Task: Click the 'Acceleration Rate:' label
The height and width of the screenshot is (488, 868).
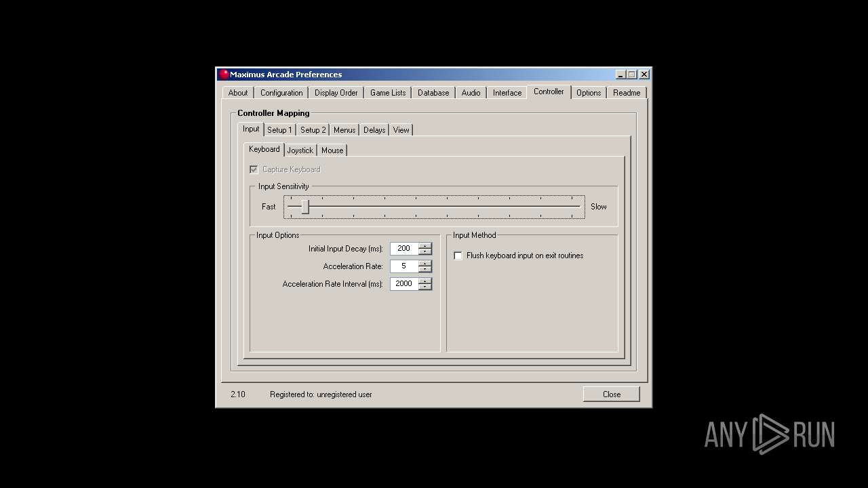Action: pos(353,266)
